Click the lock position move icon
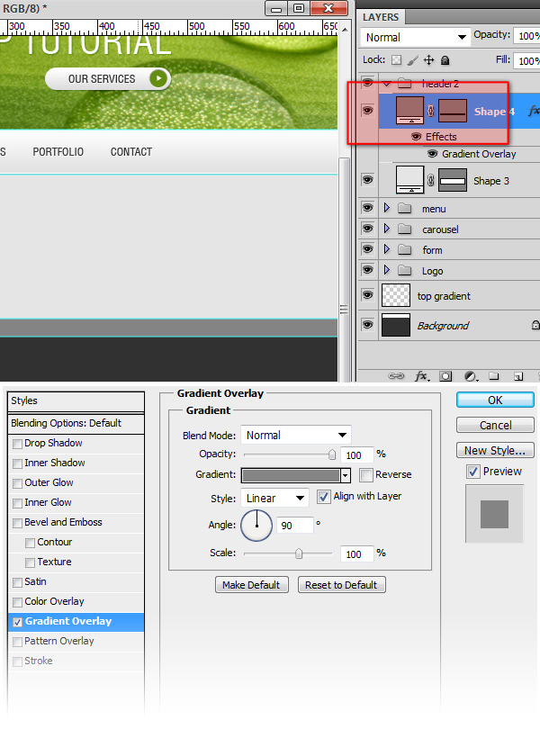This screenshot has height=756, width=540. (428, 60)
